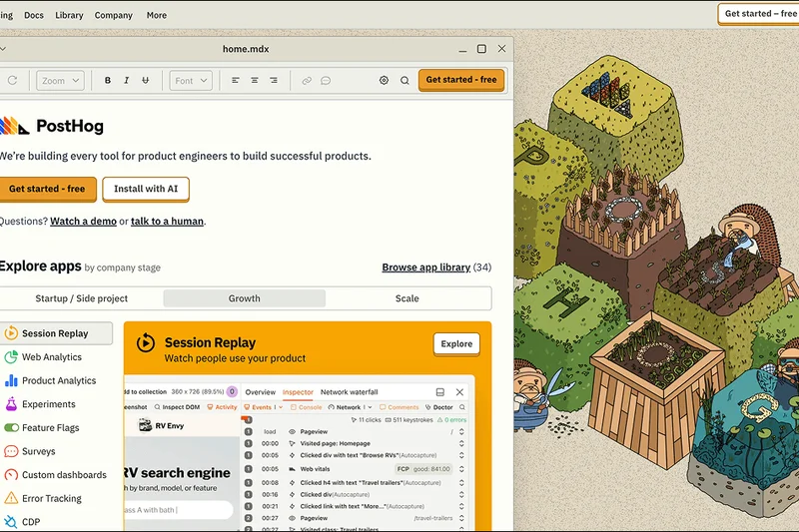Switch to Startup / Side project stage
This screenshot has width=799, height=532.
click(x=81, y=298)
